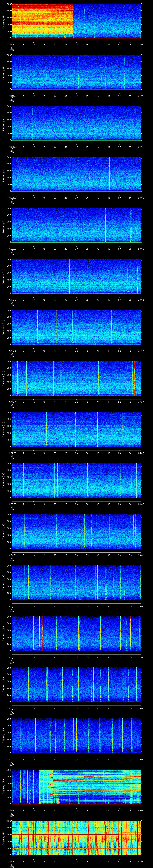Image resolution: width=153 pixels, height=868 pixels.
Task: Click the spectrogram panel starting at 14:33:00
Action: pyautogui.click(x=76, y=481)
